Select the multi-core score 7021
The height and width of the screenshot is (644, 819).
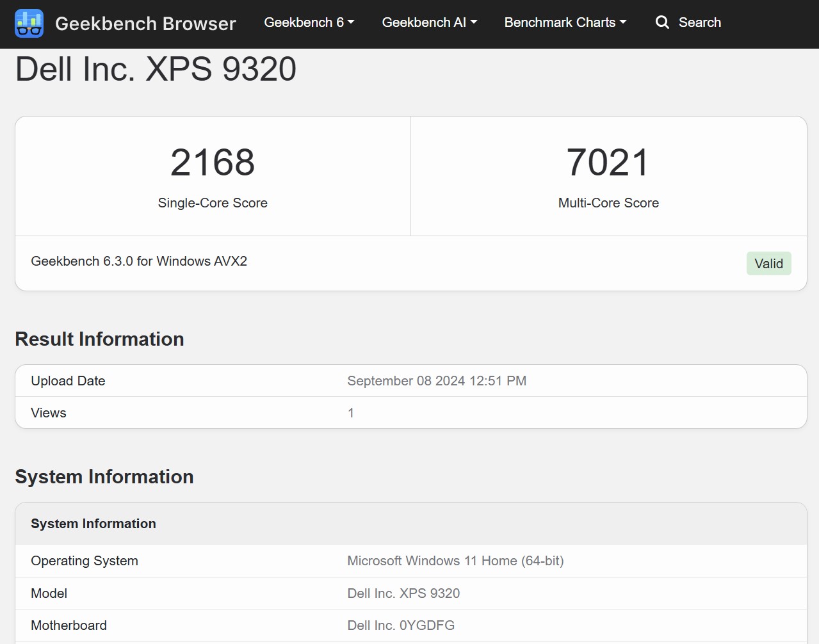pyautogui.click(x=608, y=162)
